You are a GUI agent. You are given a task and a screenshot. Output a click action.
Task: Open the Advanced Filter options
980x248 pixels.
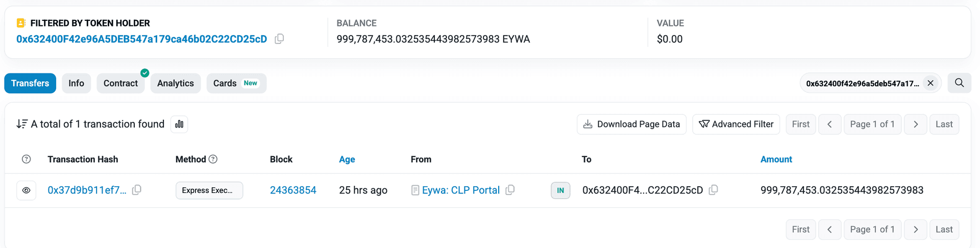click(736, 124)
